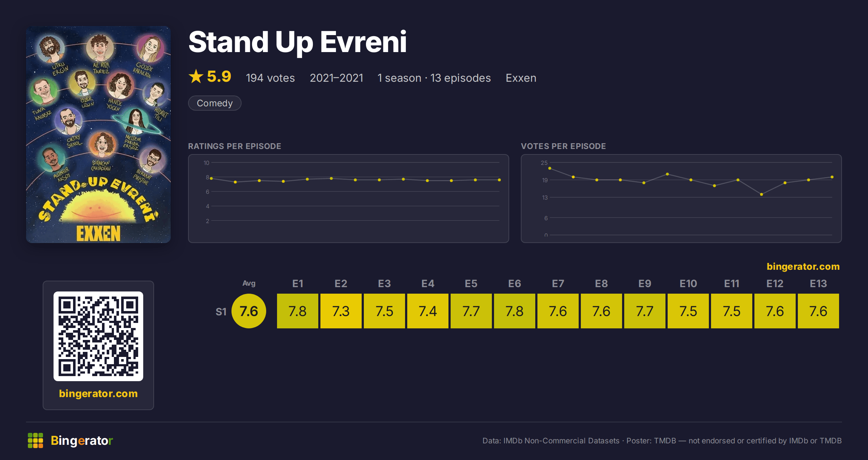Click episode E13 rating tile
Viewport: 868px width, 460px height.
[x=818, y=311]
